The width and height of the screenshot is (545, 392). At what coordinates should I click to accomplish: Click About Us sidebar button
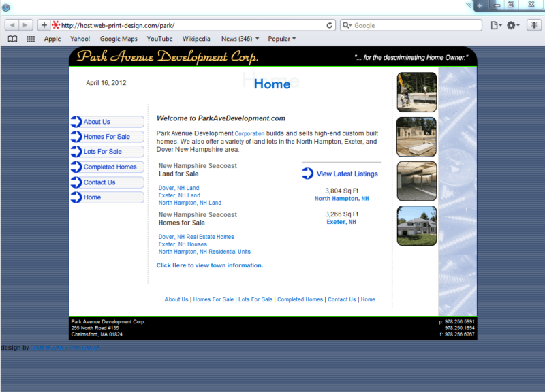[108, 122]
